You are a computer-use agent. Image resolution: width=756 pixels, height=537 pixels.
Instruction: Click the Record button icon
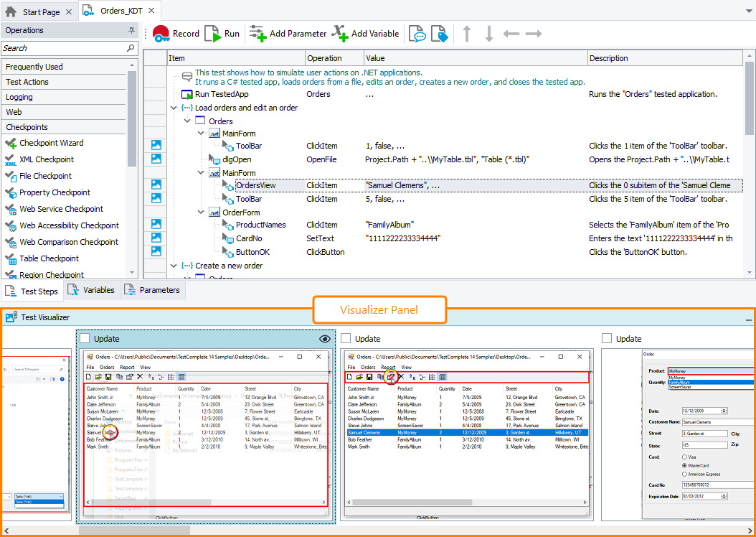pos(161,33)
